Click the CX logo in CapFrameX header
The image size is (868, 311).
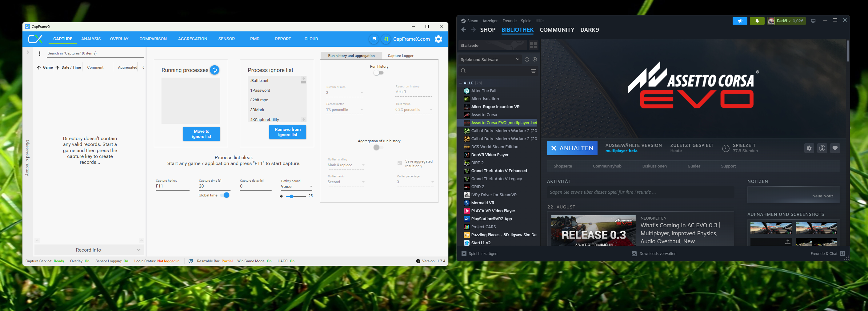(x=35, y=39)
